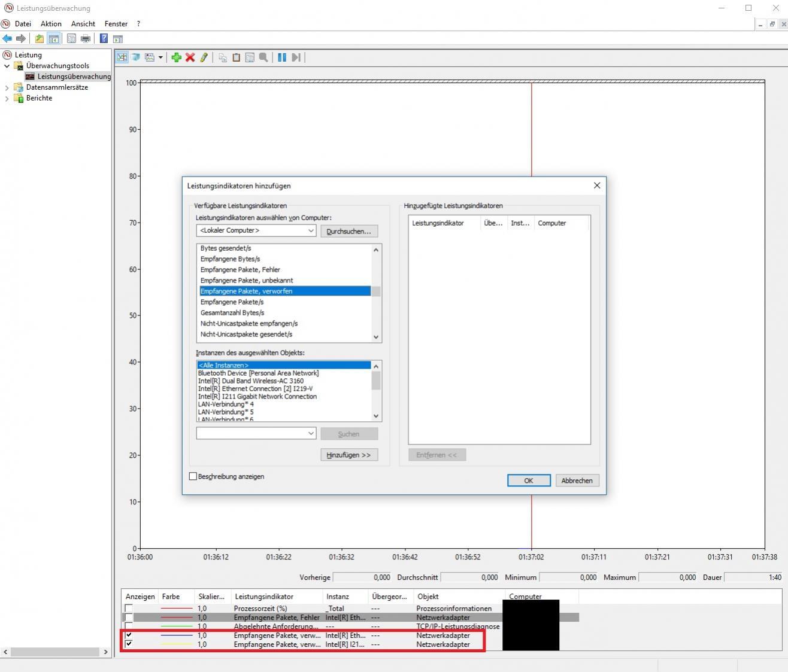Select Leistungsüberwachung in the tree
The height and width of the screenshot is (672, 788).
[68, 77]
